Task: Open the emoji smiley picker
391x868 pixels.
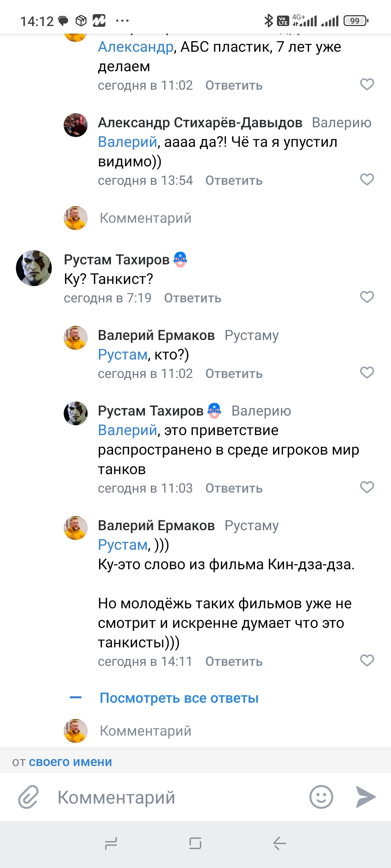Action: click(x=321, y=797)
